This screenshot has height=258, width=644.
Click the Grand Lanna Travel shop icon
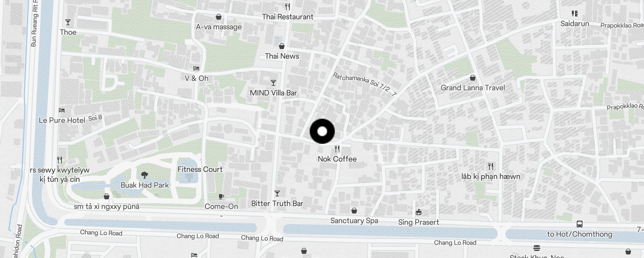(473, 78)
